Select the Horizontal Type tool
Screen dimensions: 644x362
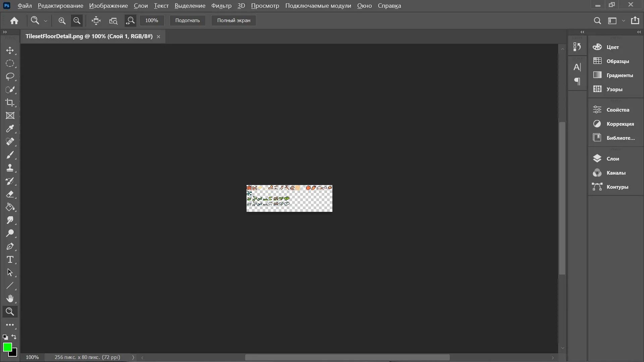(10, 259)
